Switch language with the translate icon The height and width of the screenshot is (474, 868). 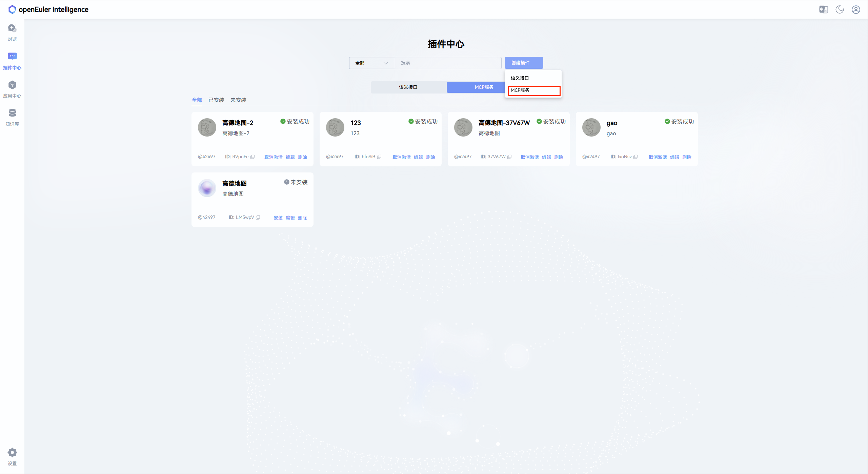[x=823, y=9]
